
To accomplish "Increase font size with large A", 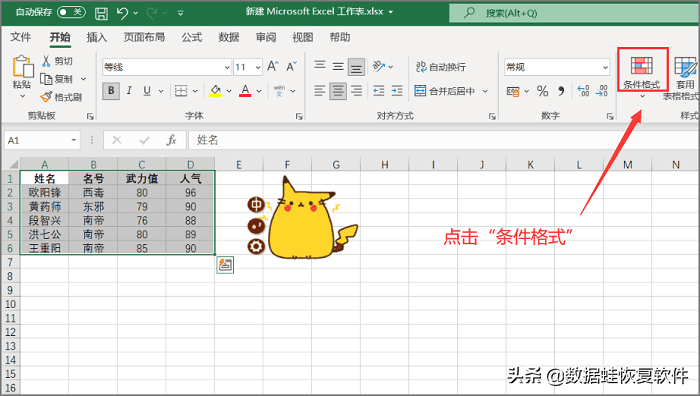I will (x=273, y=67).
